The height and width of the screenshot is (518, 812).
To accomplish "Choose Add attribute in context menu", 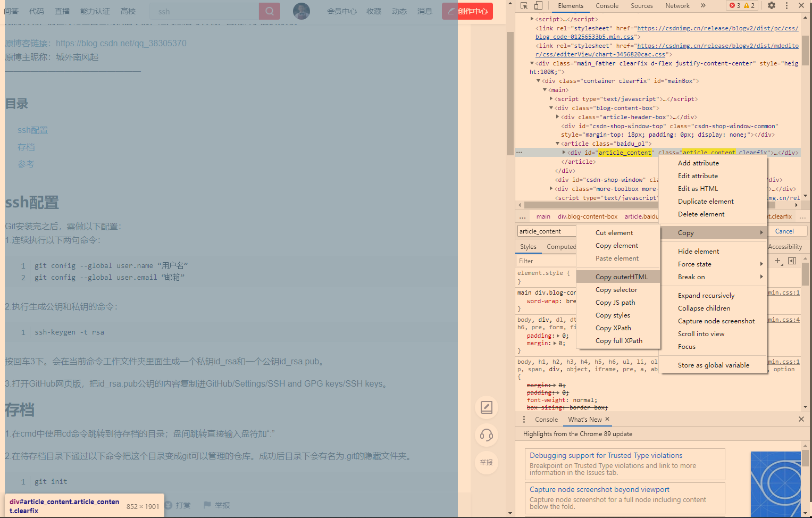I will point(713,163).
